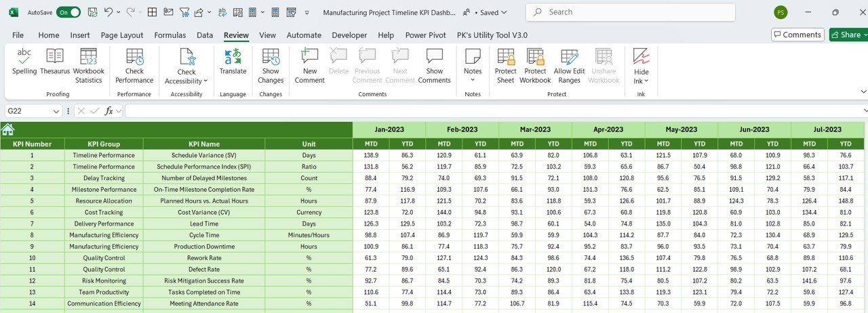Switch to the Page Layout tab
This screenshot has width=868, height=313.
(122, 35)
